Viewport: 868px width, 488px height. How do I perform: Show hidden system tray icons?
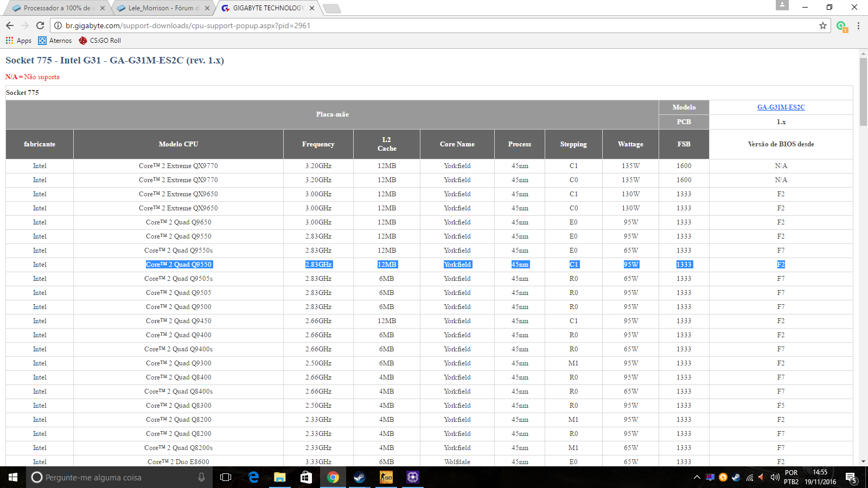tap(697, 477)
